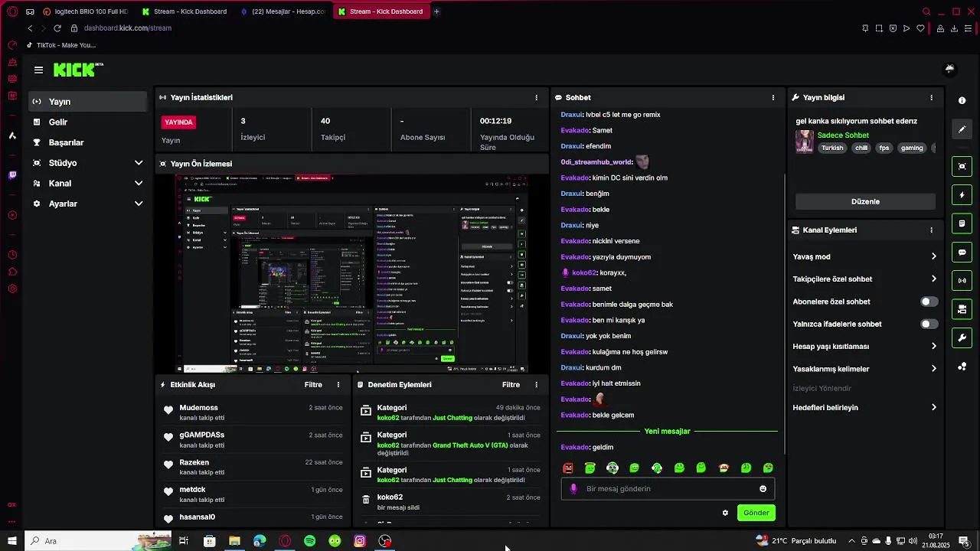Open the Sohbet panel three-dot menu
Screen dimensions: 980x551
[773, 97]
